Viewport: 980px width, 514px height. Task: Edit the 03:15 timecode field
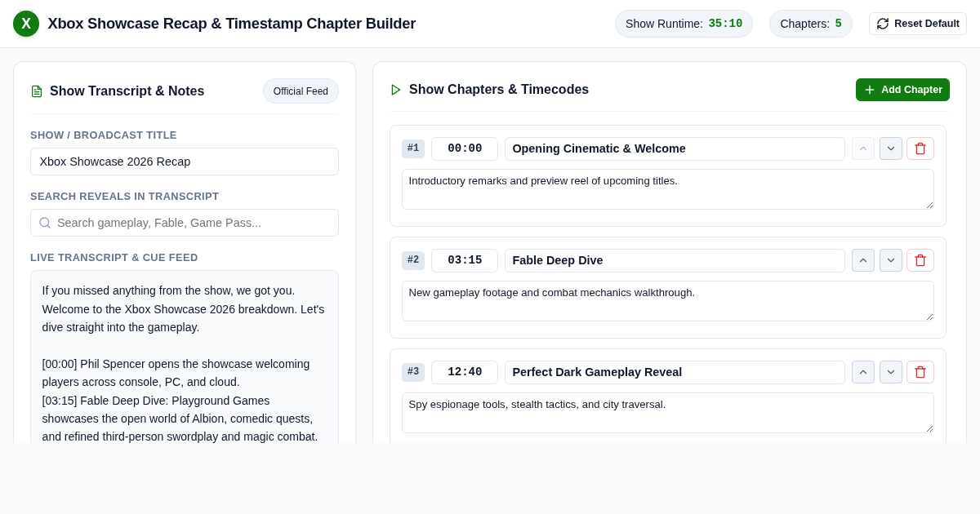[465, 260]
